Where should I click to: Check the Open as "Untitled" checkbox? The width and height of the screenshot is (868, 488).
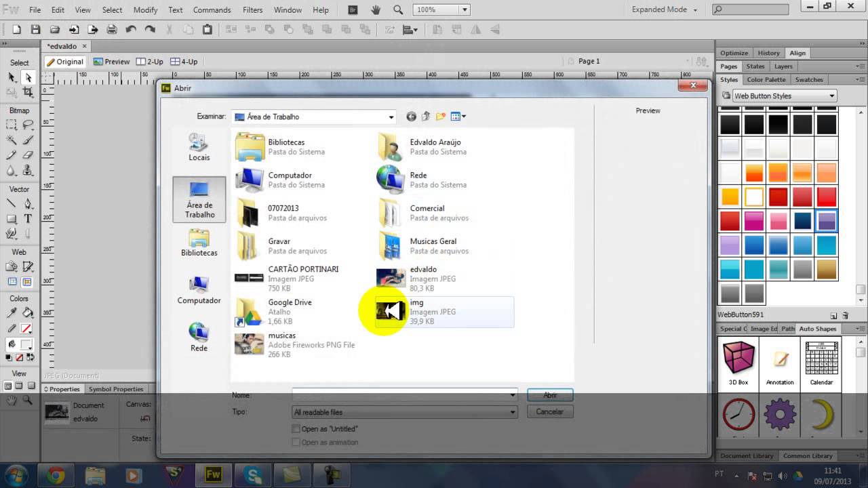coord(296,428)
